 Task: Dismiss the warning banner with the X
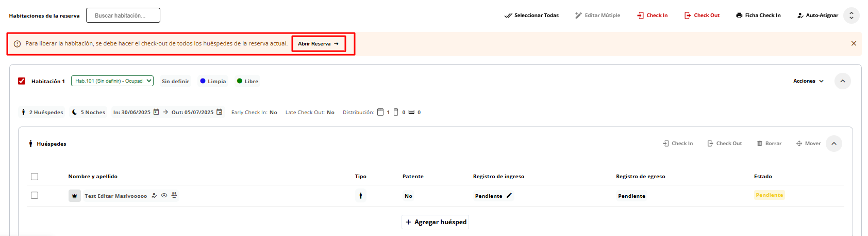click(854, 43)
